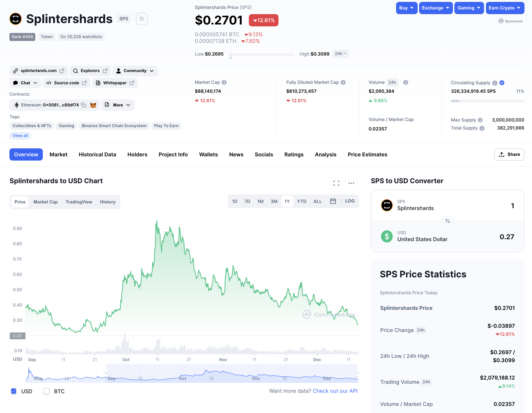
Task: Open the Earn Crypto dropdown
Action: click(x=505, y=8)
